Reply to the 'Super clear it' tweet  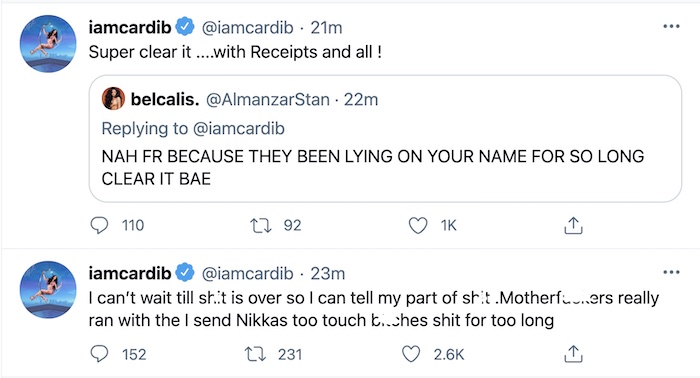coord(99,225)
